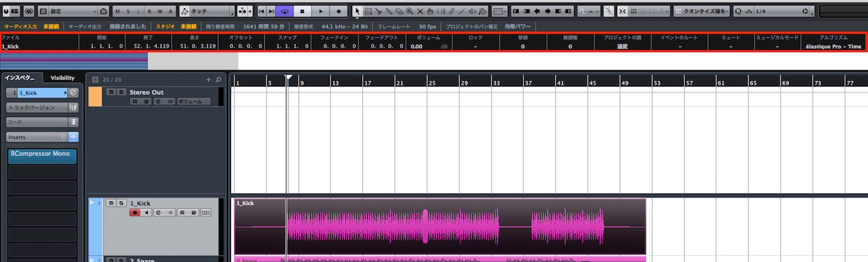This screenshot has width=868, height=262.
Task: Start playback with the Play button
Action: point(321,12)
